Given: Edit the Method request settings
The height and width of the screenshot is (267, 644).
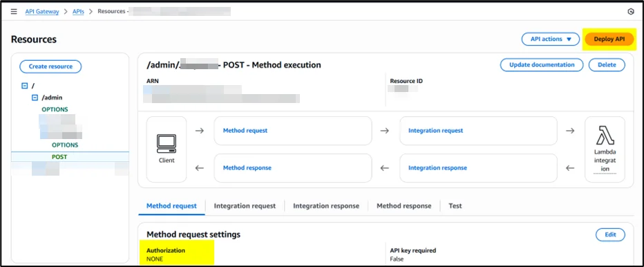Looking at the screenshot, I should [610, 234].
